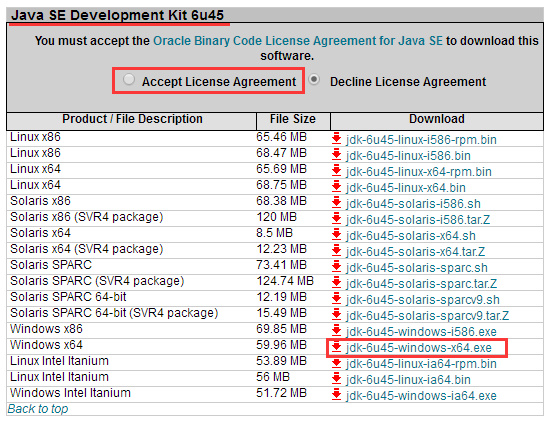Viewport: 550px width, 421px height.
Task: Select the 124.74 MB file size cell
Action: [285, 281]
